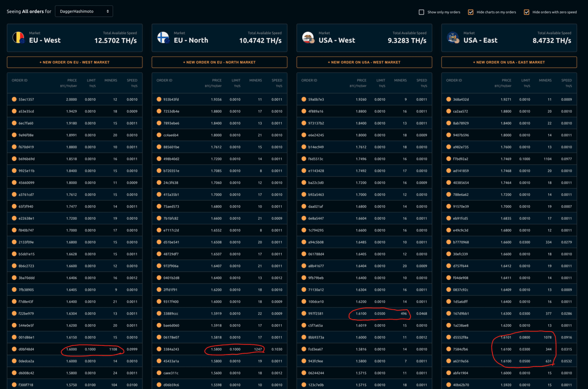Click the USA - East market flag icon
The width and height of the screenshot is (588, 389).
pyautogui.click(x=453, y=38)
